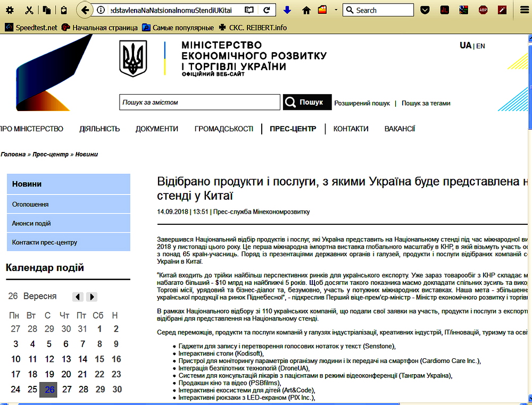The height and width of the screenshot is (405, 532).
Task: Click the copy icon in the toolbar
Action: pyautogui.click(x=47, y=10)
